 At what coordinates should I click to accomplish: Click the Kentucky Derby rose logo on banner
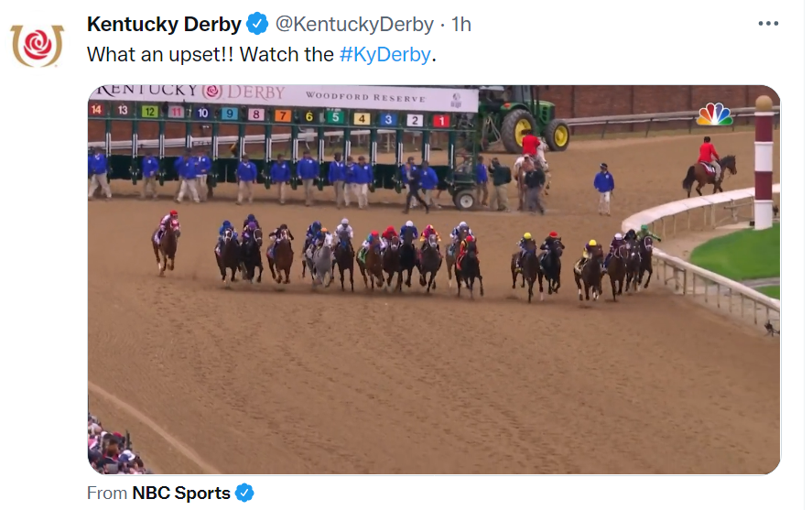pos(211,92)
